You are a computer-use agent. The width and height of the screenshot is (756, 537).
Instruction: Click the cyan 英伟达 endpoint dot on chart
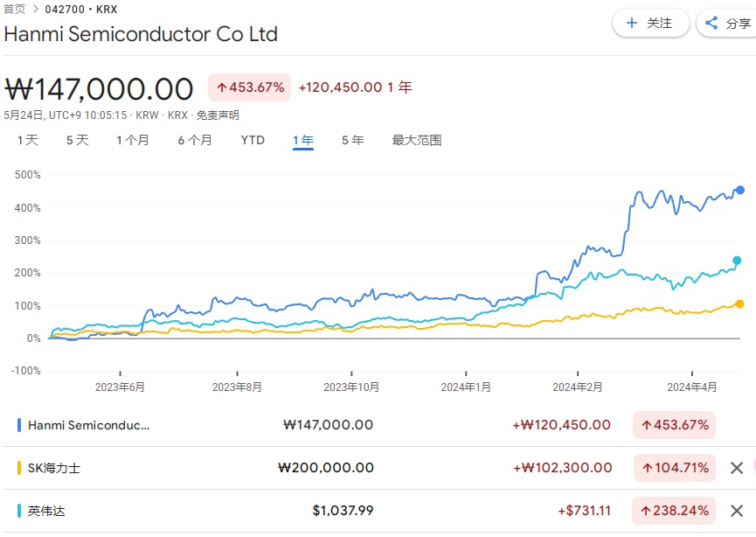tap(737, 261)
